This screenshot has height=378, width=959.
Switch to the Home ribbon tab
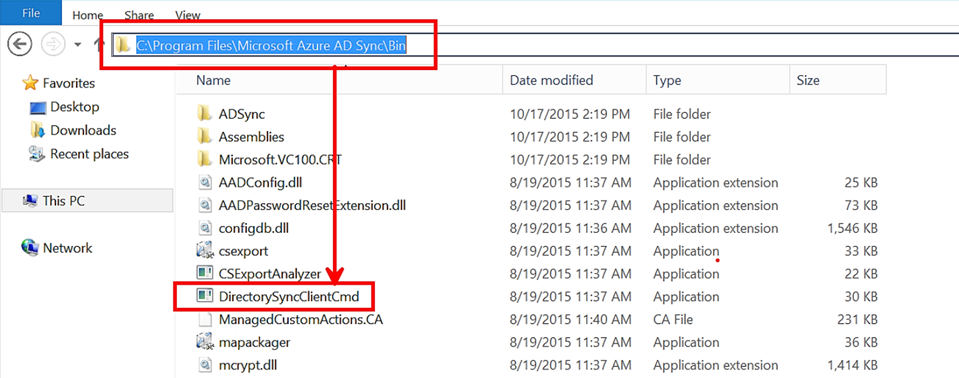87,16
